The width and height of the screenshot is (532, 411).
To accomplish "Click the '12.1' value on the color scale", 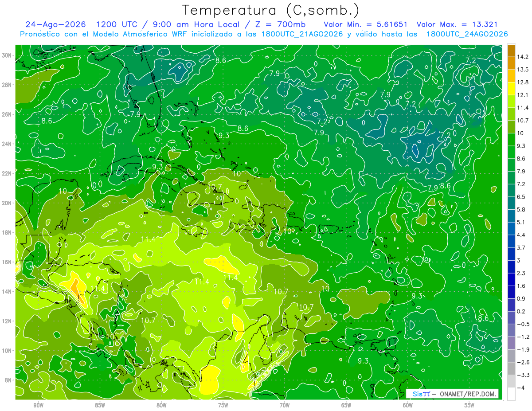I will (x=522, y=95).
